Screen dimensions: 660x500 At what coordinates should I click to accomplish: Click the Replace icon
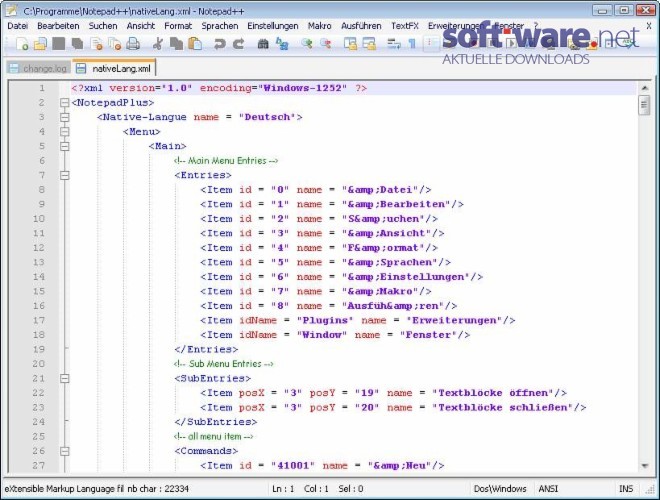282,44
